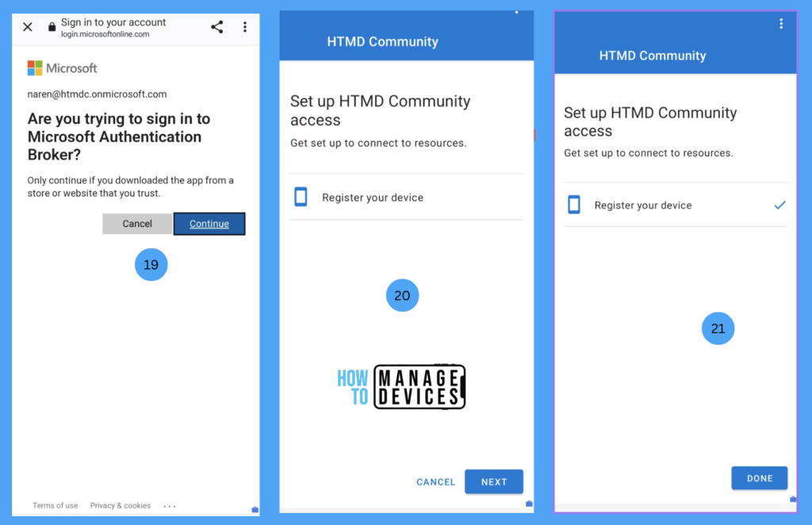This screenshot has width=812, height=525.
Task: Select naren@htmdc.onmicrosoft.com account text
Action: pyautogui.click(x=97, y=94)
